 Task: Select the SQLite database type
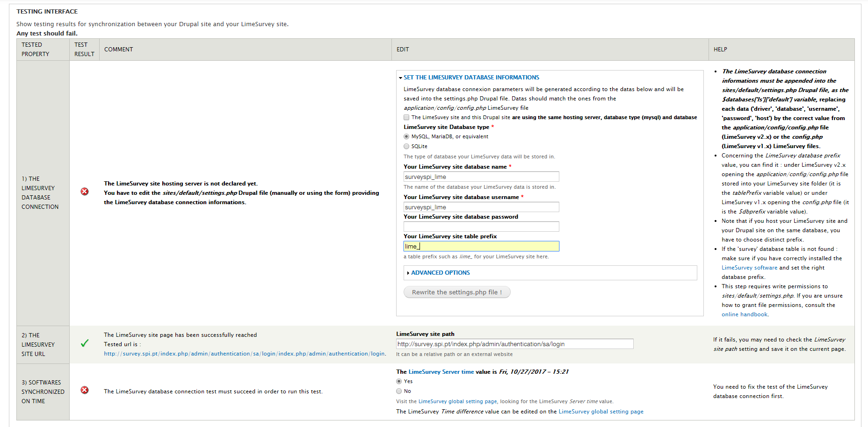406,146
